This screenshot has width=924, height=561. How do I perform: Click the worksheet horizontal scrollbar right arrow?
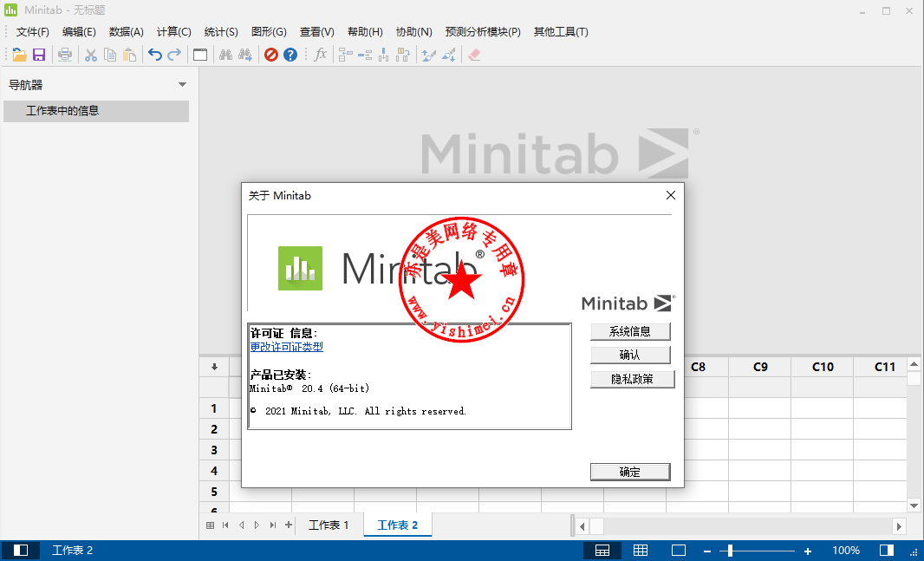pyautogui.click(x=899, y=526)
